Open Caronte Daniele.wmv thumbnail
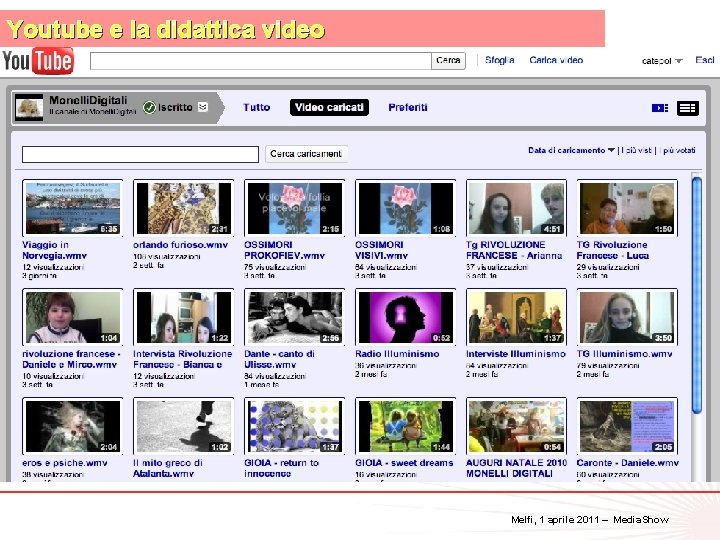The height and width of the screenshot is (540, 720). [627, 426]
